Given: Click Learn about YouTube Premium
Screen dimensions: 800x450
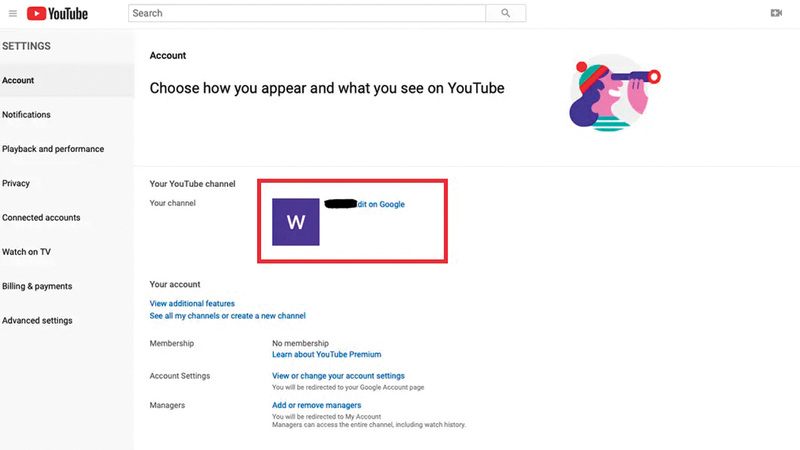Looking at the screenshot, I should click(326, 354).
